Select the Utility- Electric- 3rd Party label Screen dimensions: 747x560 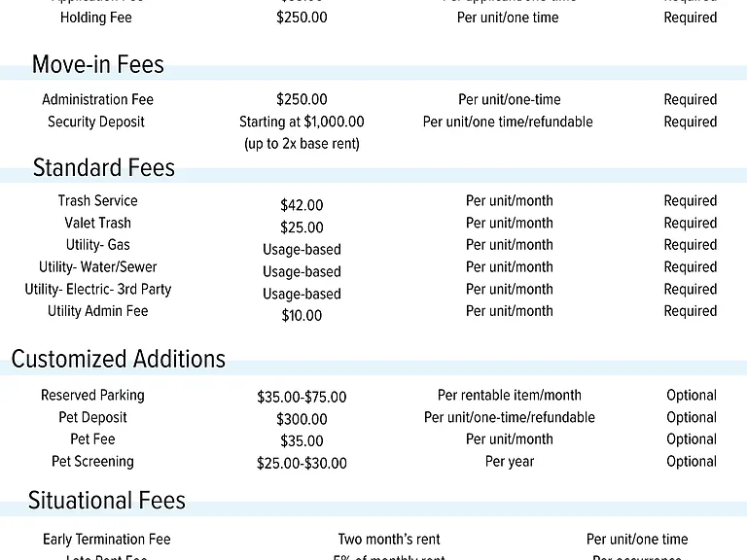pos(97,289)
